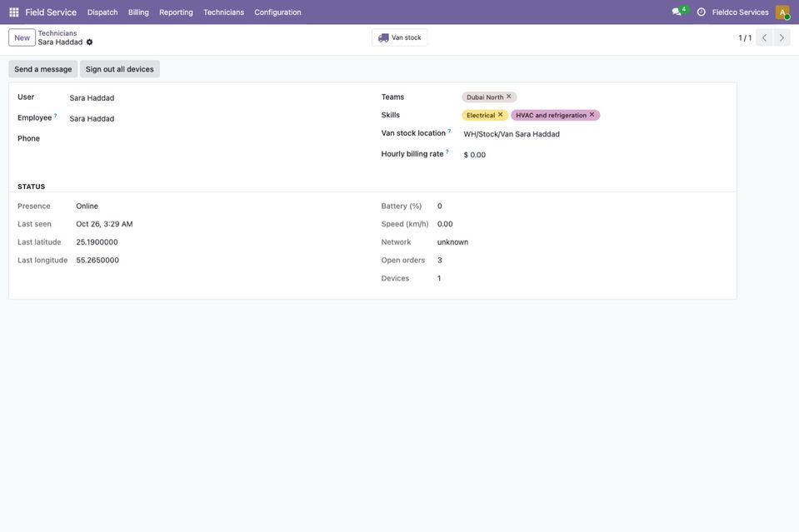Click Send a message button
Viewport: 799px width, 532px height.
42,69
